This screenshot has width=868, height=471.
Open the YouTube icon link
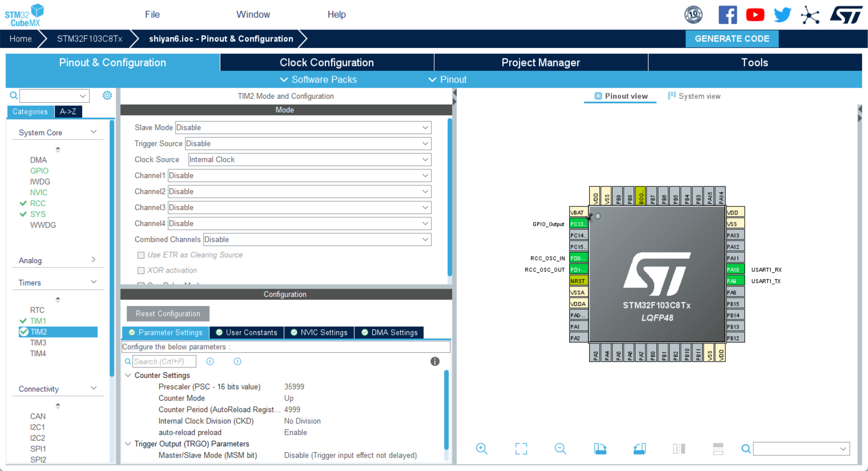755,15
